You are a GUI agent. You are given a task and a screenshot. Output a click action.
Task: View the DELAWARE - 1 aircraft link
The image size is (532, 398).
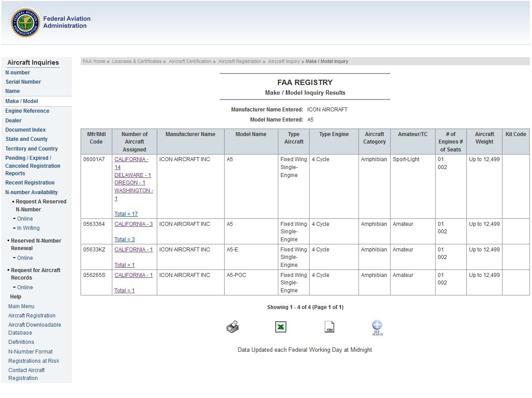click(x=133, y=175)
